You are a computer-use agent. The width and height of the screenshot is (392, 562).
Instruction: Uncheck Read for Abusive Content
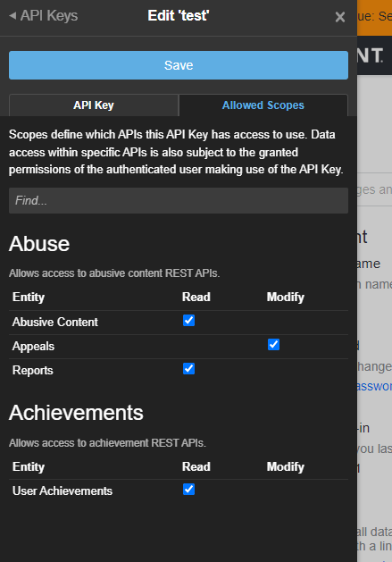[x=188, y=320]
